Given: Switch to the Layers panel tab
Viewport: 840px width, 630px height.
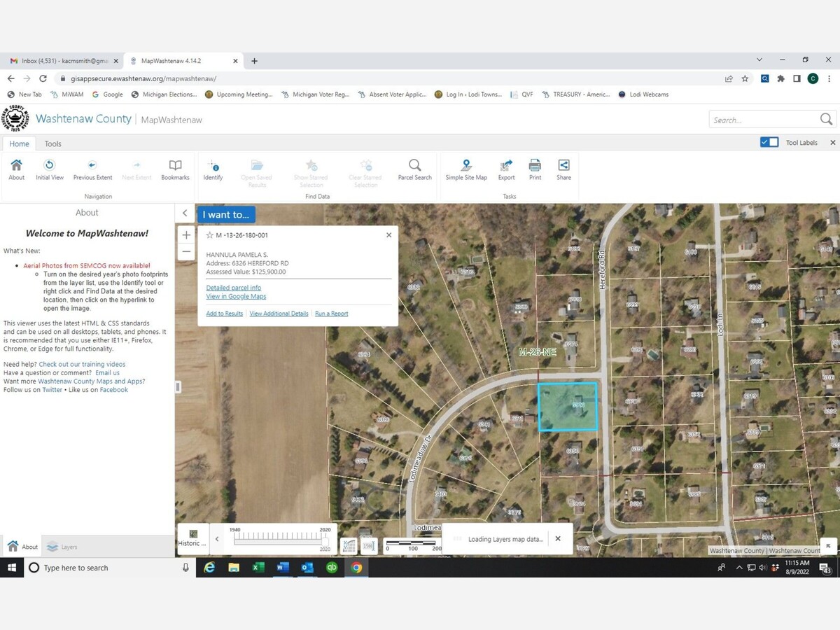Looking at the screenshot, I should 62,547.
